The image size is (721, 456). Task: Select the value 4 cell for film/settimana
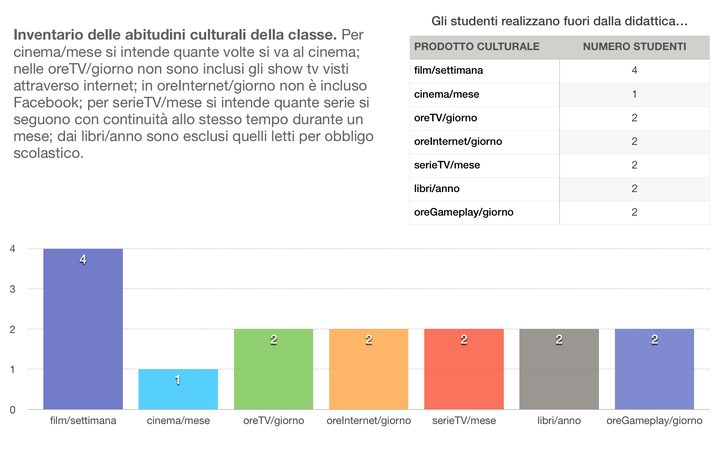[635, 71]
